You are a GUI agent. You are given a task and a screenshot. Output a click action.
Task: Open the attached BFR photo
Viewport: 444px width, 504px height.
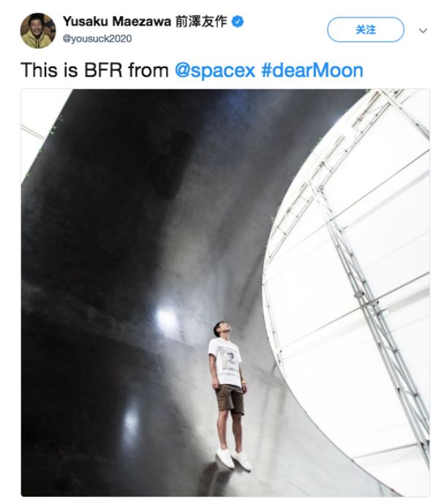[x=225, y=293]
